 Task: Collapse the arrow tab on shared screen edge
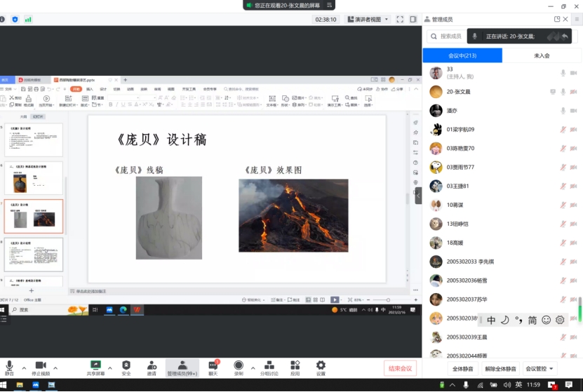(x=418, y=196)
